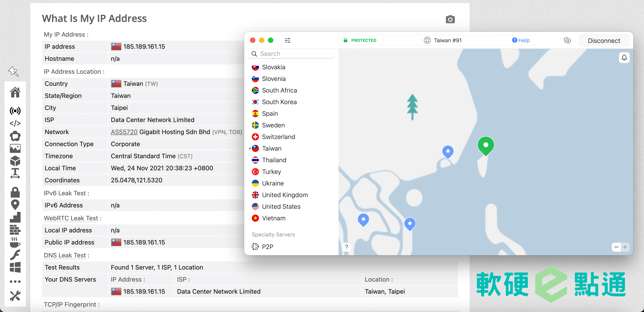Click the notification bell icon
The image size is (644, 312).
click(624, 58)
